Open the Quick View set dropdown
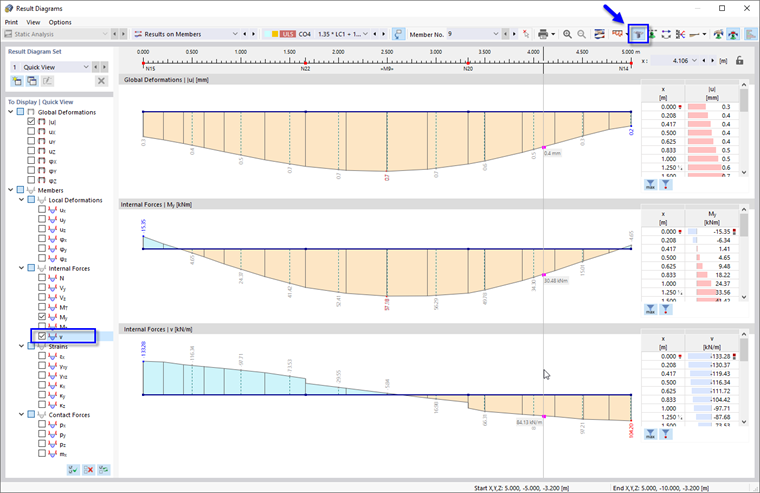Viewport: 760px width, 493px height. click(86, 67)
